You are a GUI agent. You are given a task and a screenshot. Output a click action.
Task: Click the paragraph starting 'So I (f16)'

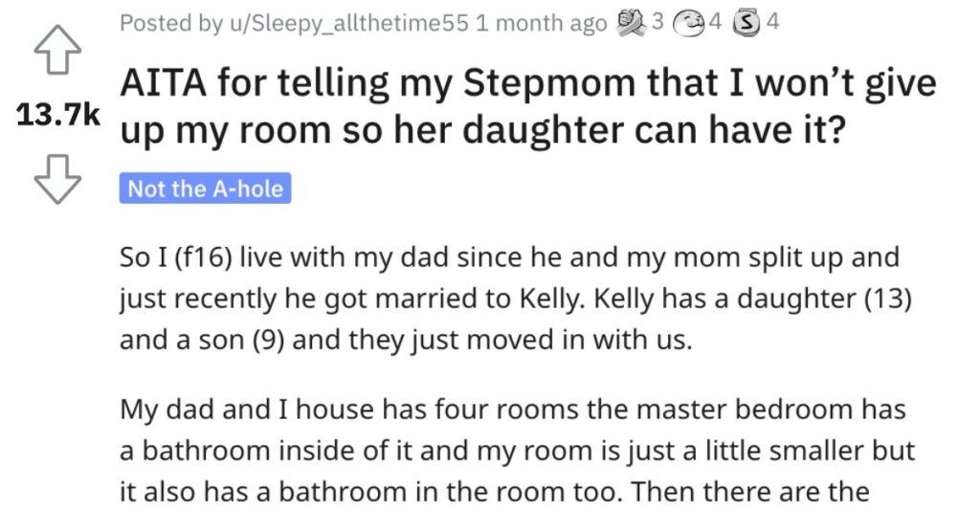click(516, 299)
